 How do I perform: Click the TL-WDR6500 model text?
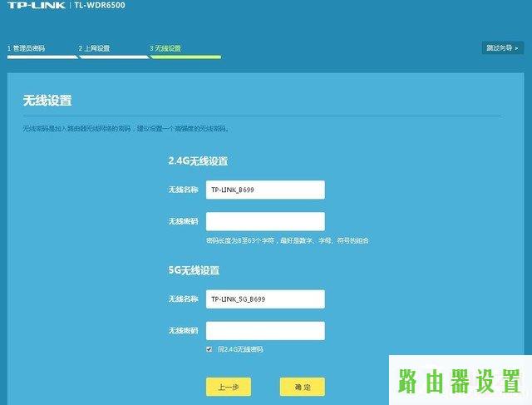click(100, 5)
